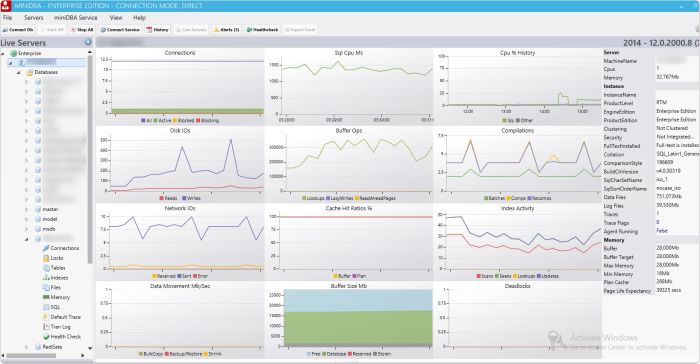700x364 pixels.
Task: Open the miniDBA Service menu
Action: tap(75, 17)
